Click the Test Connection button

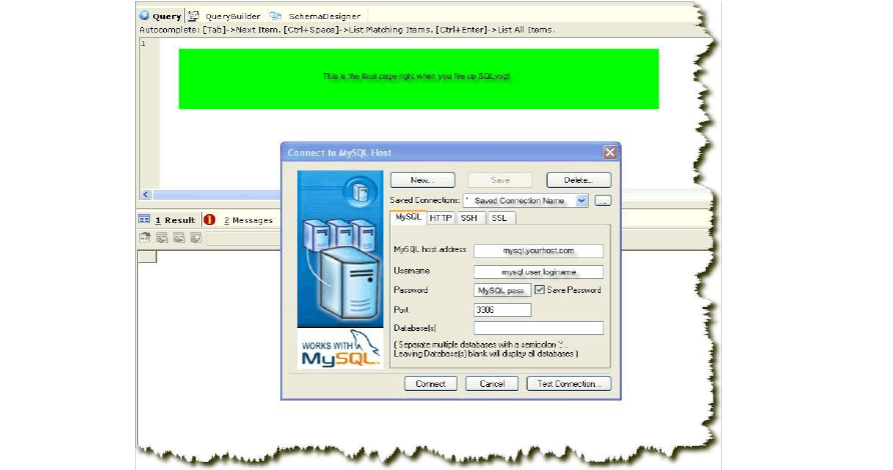tap(567, 384)
